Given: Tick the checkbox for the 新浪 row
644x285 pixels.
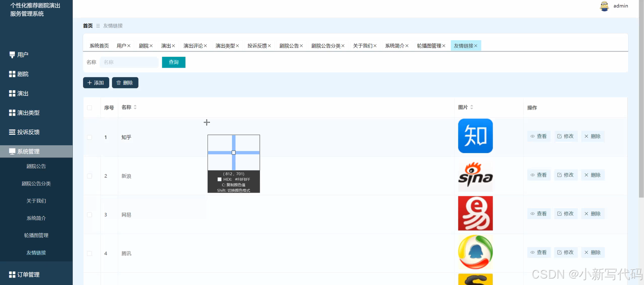Looking at the screenshot, I should click(x=89, y=176).
